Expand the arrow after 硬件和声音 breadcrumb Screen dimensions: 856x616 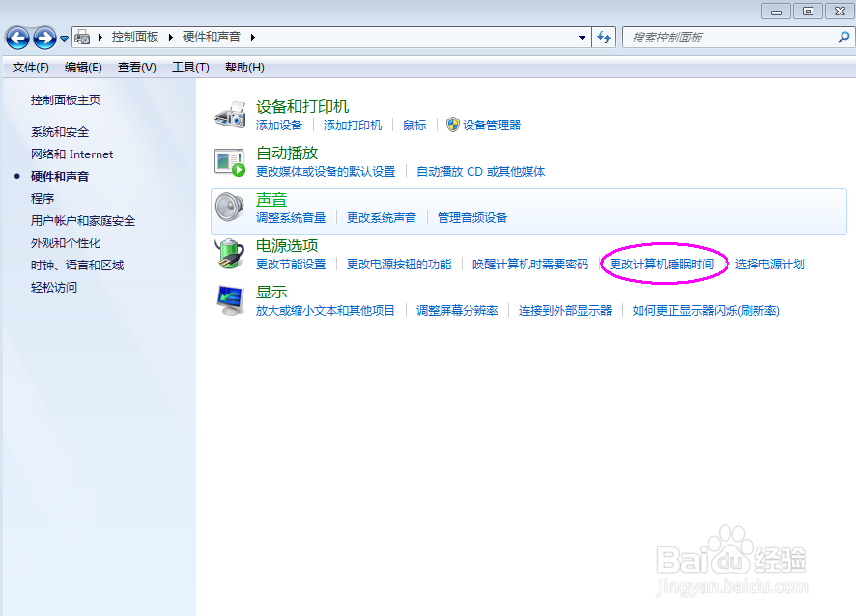coord(253,37)
